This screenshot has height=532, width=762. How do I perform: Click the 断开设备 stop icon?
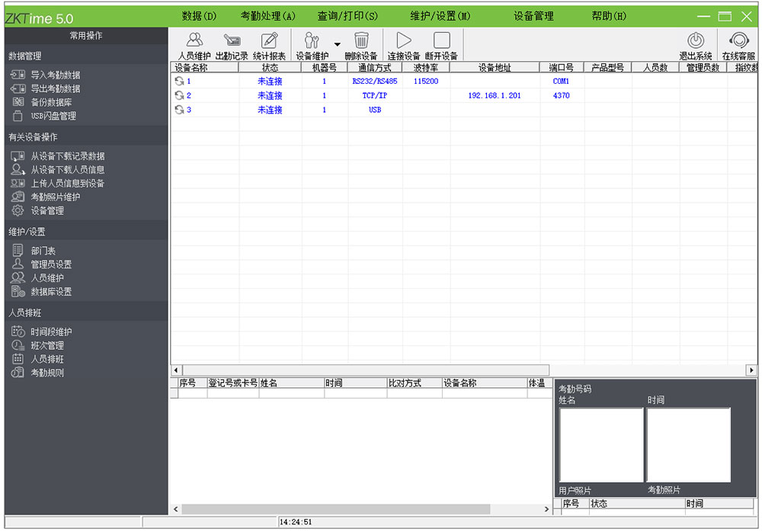442,40
